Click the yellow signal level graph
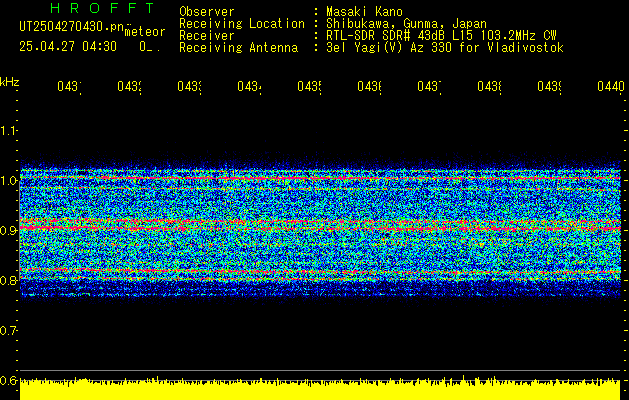Screen dimensions: 629x400 [x=320, y=388]
